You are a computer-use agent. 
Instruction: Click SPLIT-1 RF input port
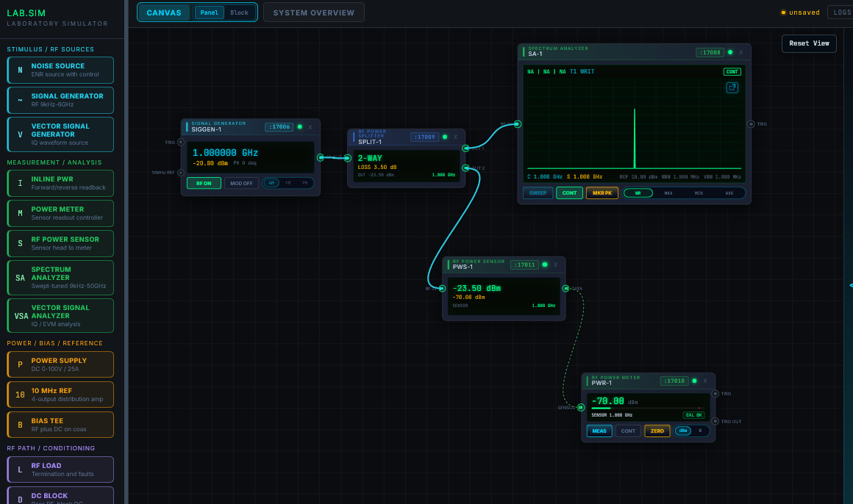(x=348, y=158)
